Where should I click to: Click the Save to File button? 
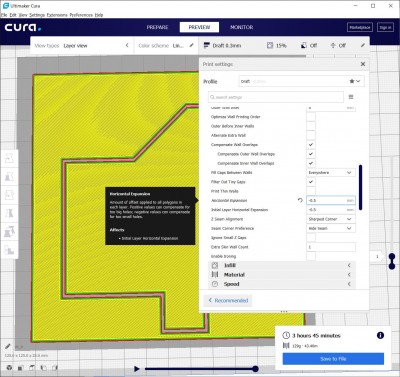(x=333, y=359)
